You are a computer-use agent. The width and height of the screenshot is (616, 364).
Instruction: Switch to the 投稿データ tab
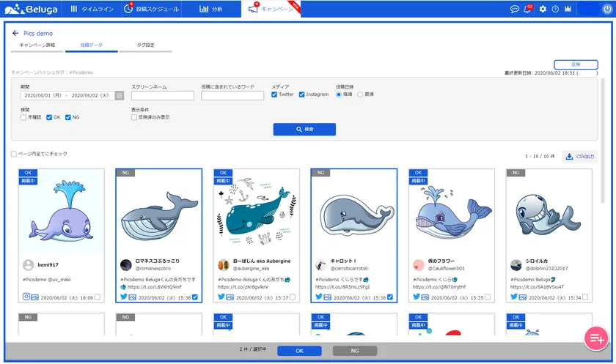(91, 45)
